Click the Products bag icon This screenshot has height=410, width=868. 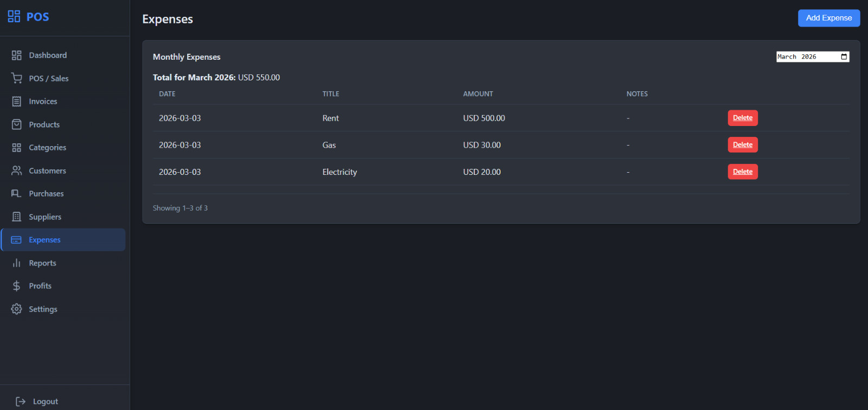pyautogui.click(x=17, y=124)
